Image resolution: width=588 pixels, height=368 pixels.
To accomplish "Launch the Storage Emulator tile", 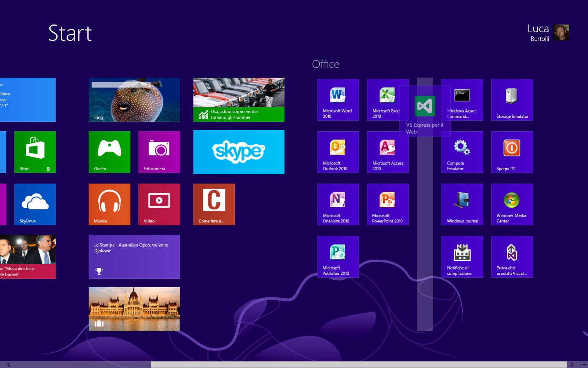I will pyautogui.click(x=512, y=100).
